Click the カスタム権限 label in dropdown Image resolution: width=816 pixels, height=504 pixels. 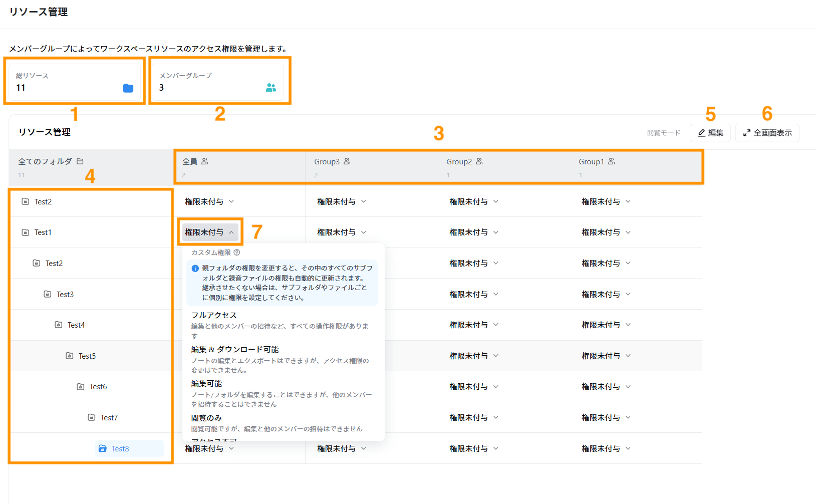coord(211,253)
